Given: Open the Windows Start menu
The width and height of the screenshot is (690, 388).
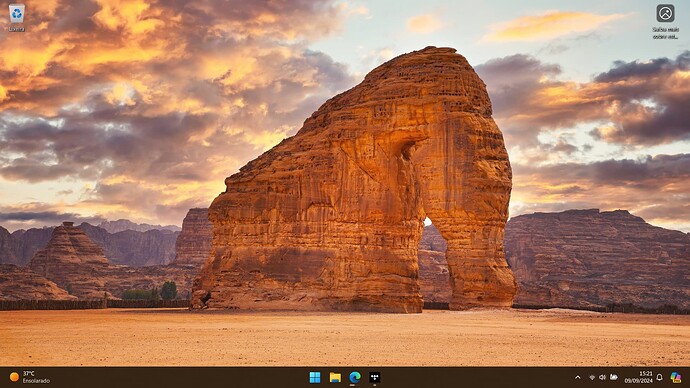Looking at the screenshot, I should coord(315,377).
